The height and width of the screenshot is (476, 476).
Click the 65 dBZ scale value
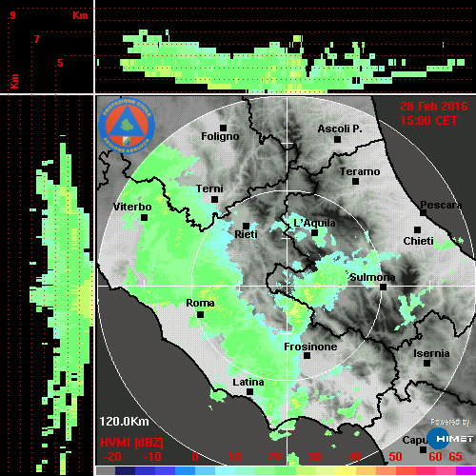tap(455, 457)
